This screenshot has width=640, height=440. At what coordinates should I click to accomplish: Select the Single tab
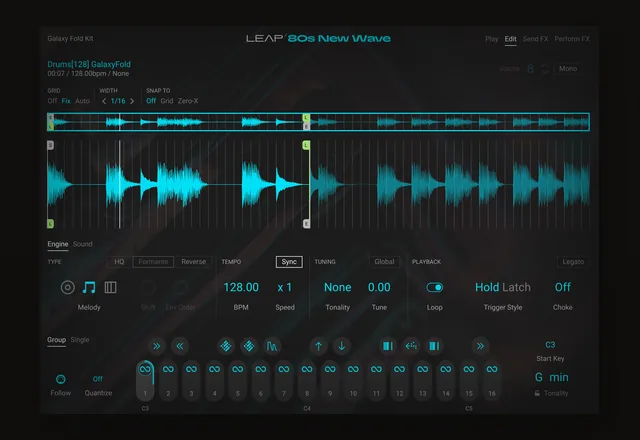(80, 340)
